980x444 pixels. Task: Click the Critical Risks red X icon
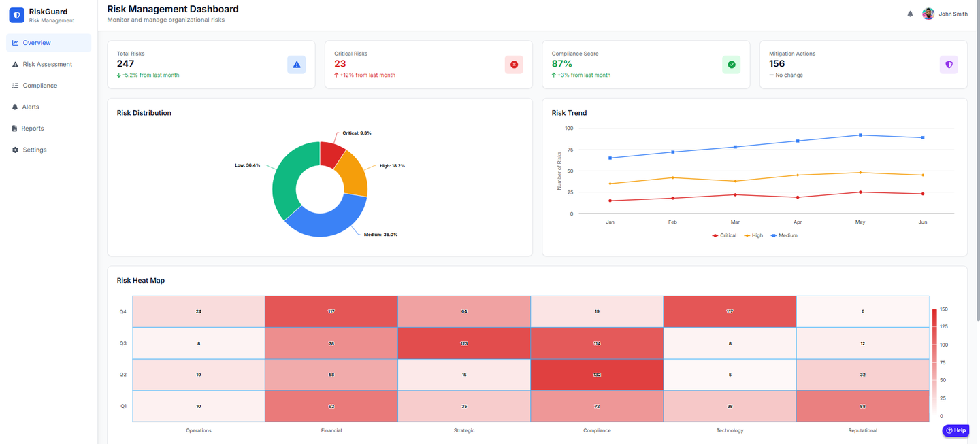tap(514, 65)
